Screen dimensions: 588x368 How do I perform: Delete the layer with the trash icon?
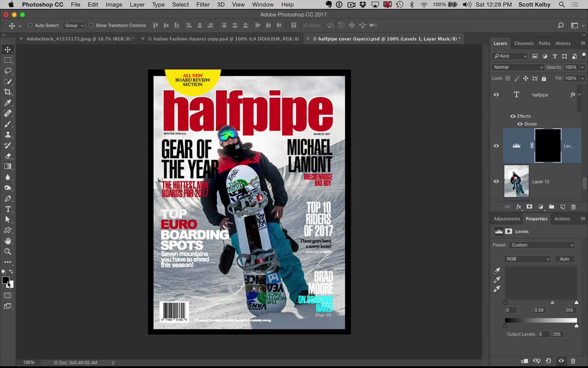click(x=573, y=207)
